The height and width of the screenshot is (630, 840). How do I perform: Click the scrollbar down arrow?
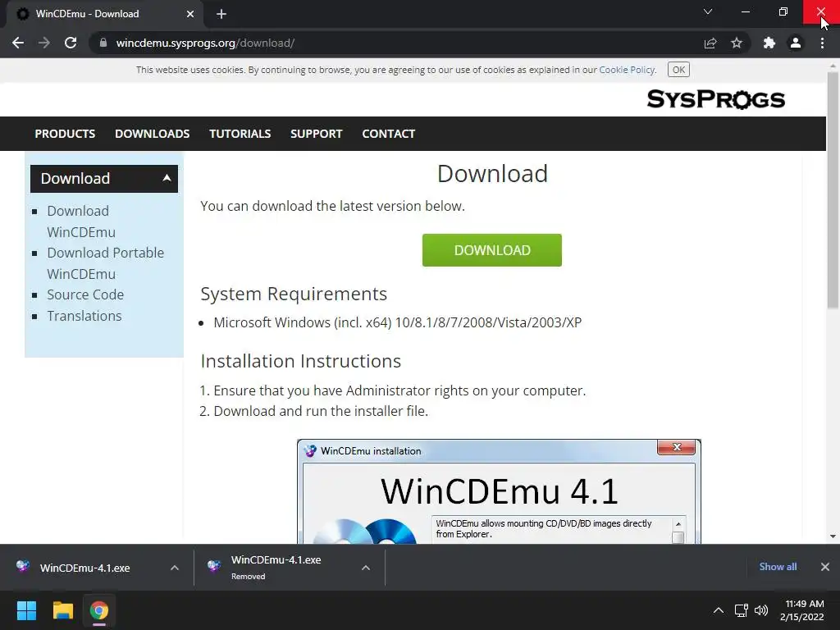(833, 536)
